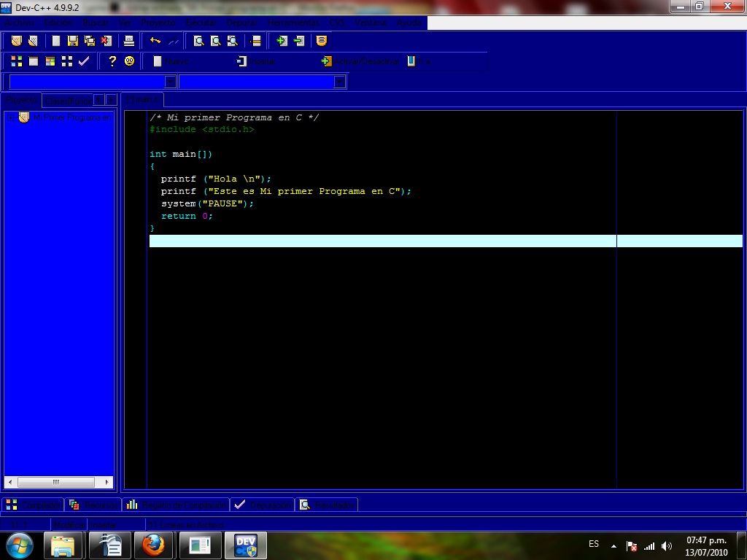Click the Nuevo toolbar button

(x=171, y=61)
